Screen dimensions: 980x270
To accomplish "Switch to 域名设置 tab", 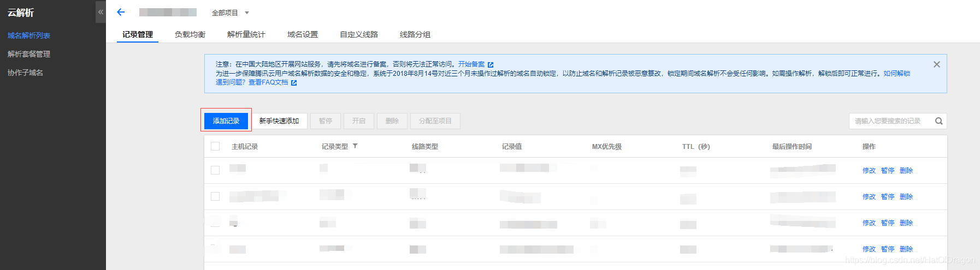I will pos(303,34).
